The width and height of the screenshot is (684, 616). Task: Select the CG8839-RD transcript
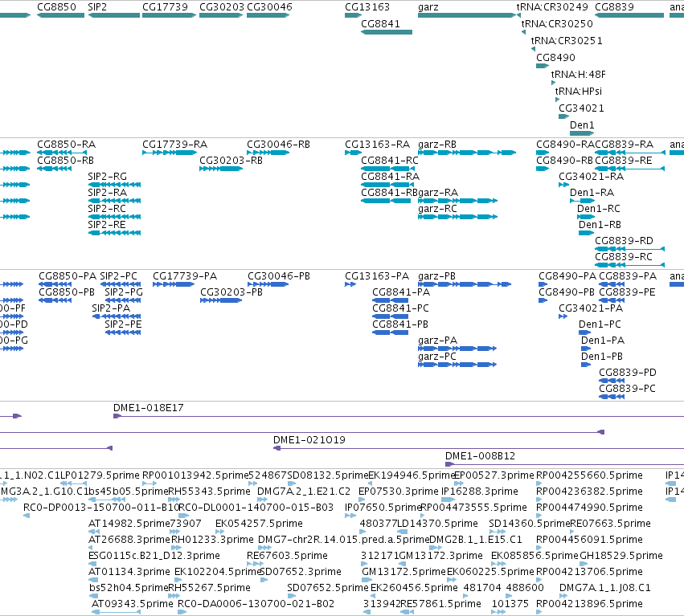coord(630,249)
